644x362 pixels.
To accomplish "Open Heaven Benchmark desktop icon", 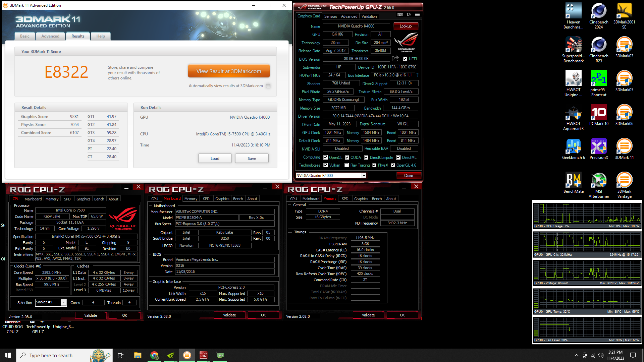I will (573, 16).
